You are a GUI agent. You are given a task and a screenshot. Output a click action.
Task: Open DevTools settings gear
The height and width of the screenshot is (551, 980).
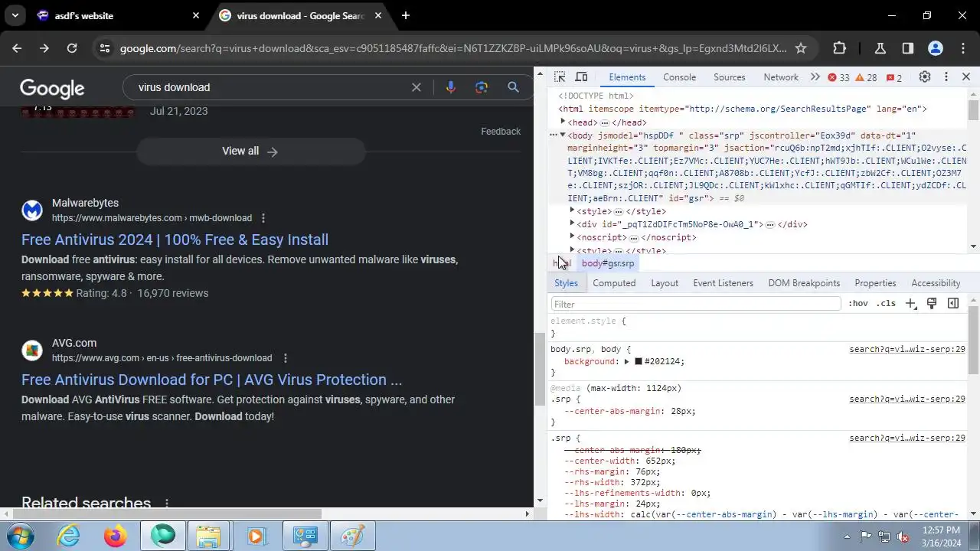[x=925, y=77]
